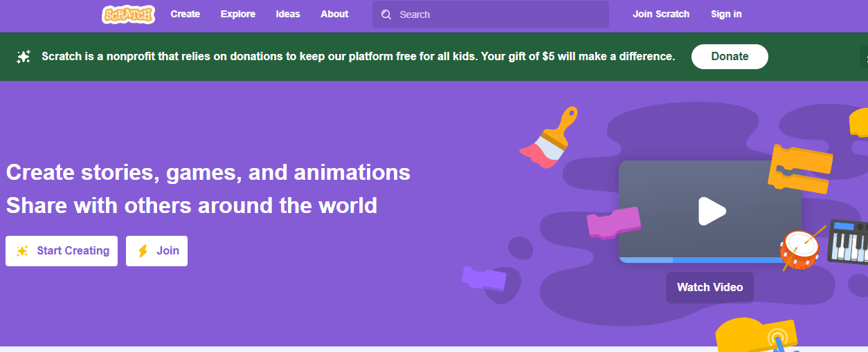Viewport: 868px width, 352px height.
Task: Click the video thumbnail panel
Action: point(709,212)
